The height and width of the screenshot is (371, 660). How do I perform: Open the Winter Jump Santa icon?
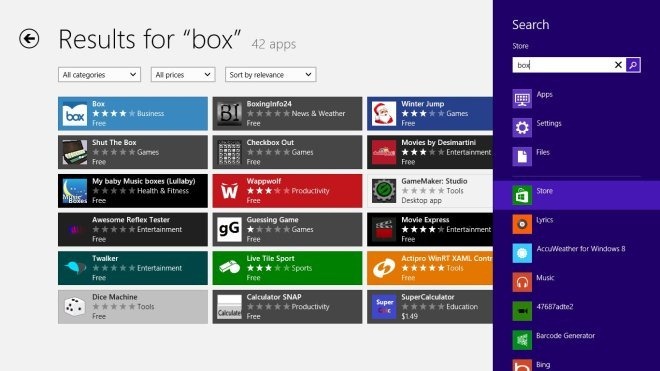pos(384,114)
